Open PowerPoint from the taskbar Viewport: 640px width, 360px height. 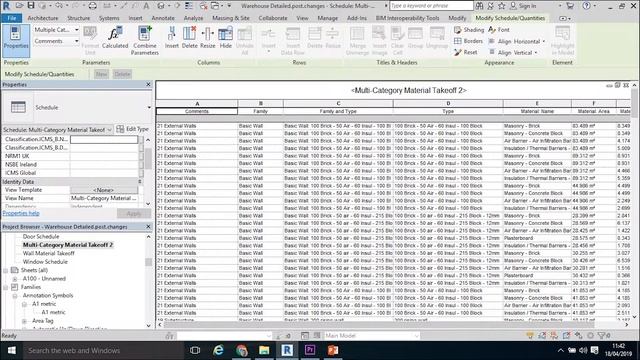point(333,350)
